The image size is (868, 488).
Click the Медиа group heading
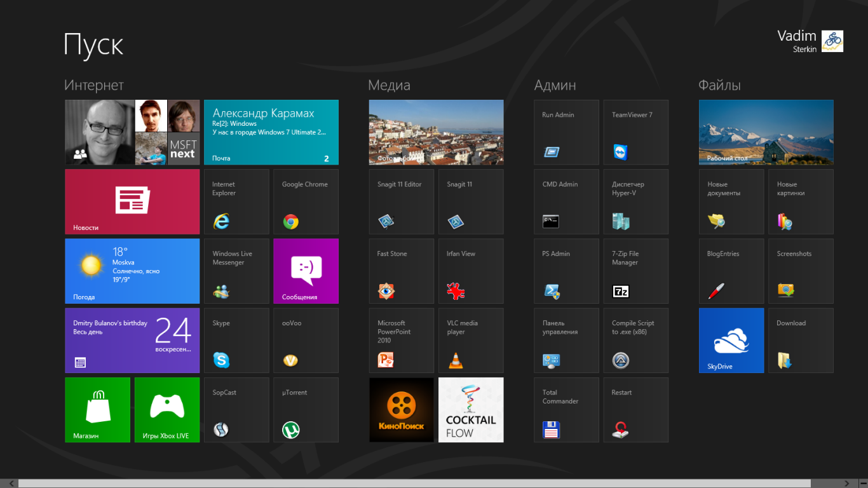click(390, 85)
